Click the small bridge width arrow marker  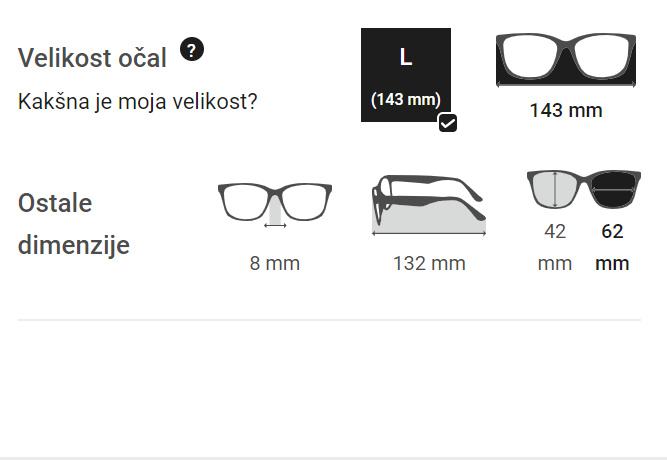click(x=275, y=225)
